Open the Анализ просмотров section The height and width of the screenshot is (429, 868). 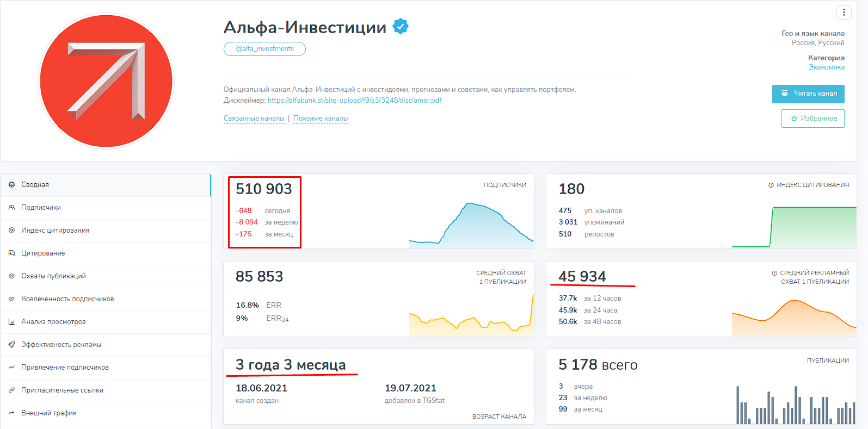106,322
